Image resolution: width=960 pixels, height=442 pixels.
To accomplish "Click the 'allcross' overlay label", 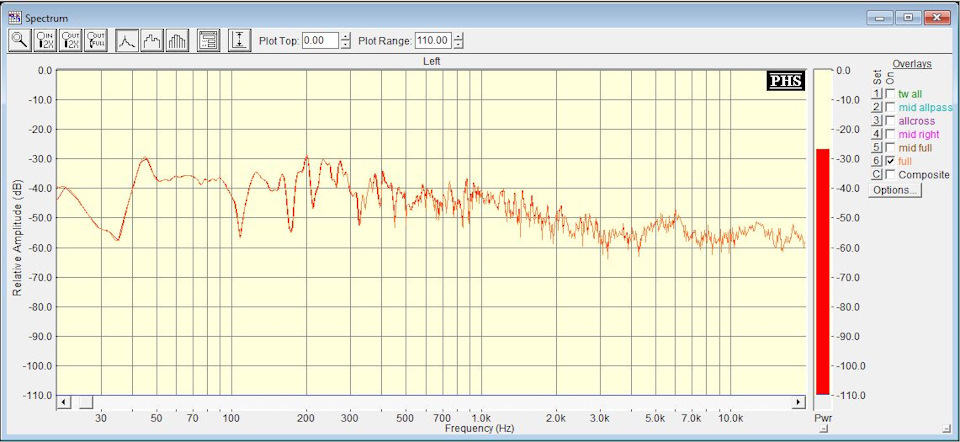I will click(x=917, y=121).
